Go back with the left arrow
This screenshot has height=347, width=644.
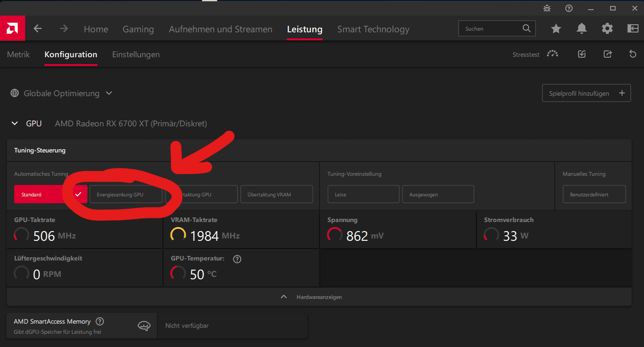[38, 29]
